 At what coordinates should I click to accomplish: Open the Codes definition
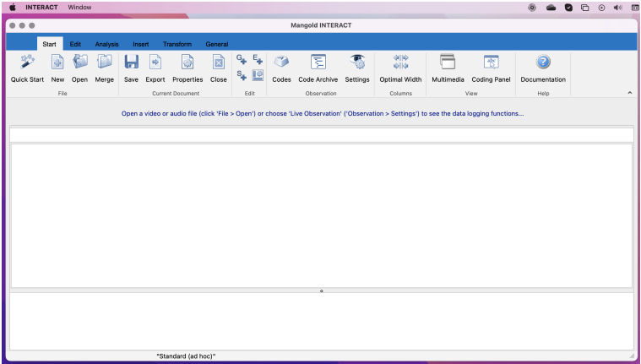282,68
